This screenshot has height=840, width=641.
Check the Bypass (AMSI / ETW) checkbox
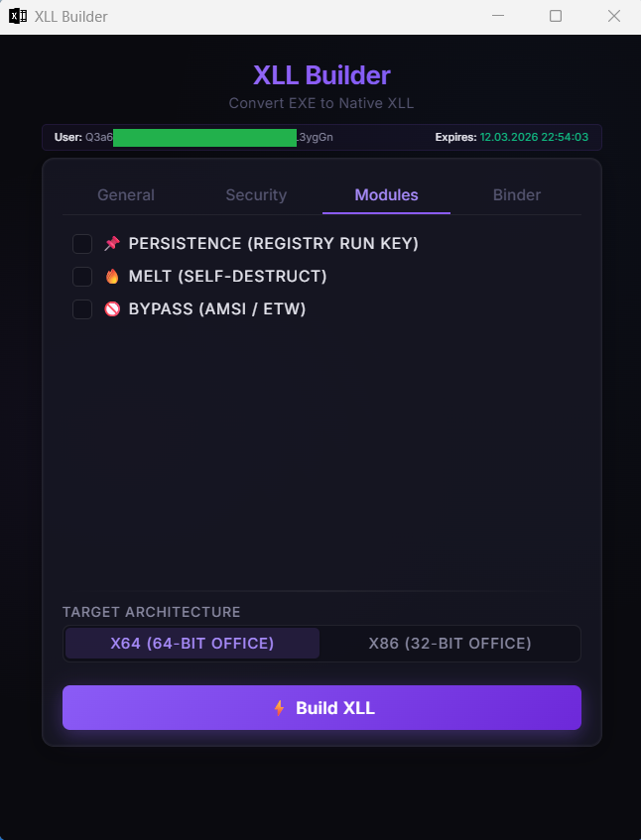(x=82, y=309)
